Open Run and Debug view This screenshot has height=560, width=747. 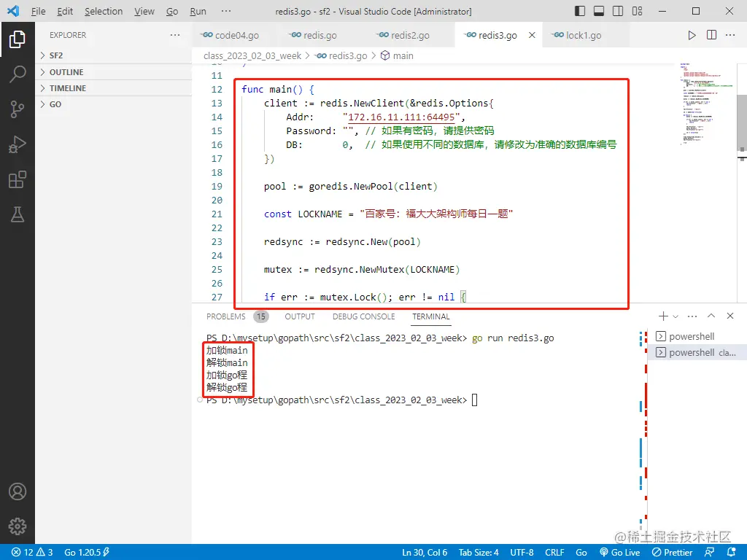pos(18,144)
